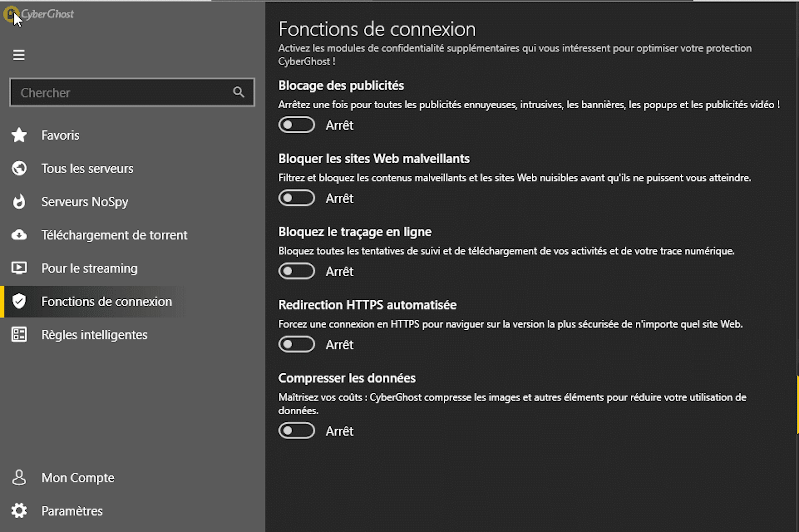Focus the Chercher search field

coord(119,93)
